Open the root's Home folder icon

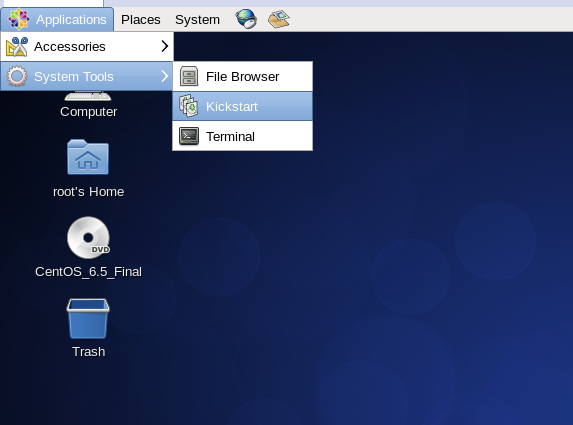point(88,157)
